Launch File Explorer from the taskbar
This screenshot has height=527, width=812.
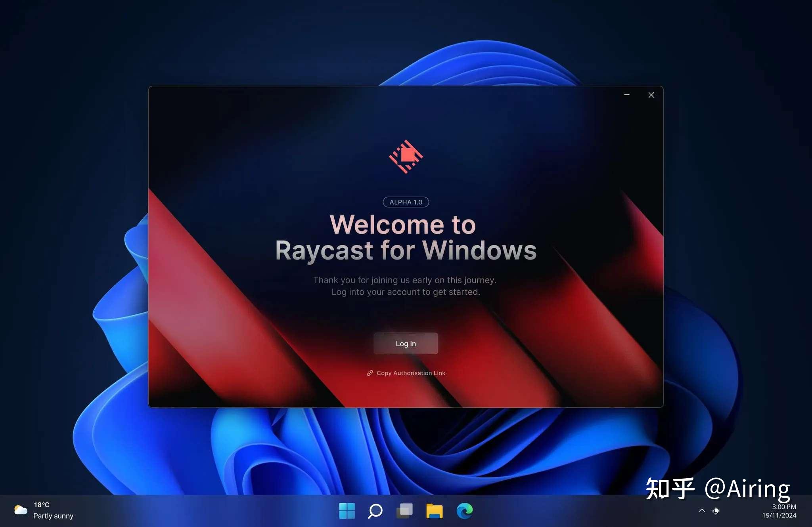click(x=435, y=511)
